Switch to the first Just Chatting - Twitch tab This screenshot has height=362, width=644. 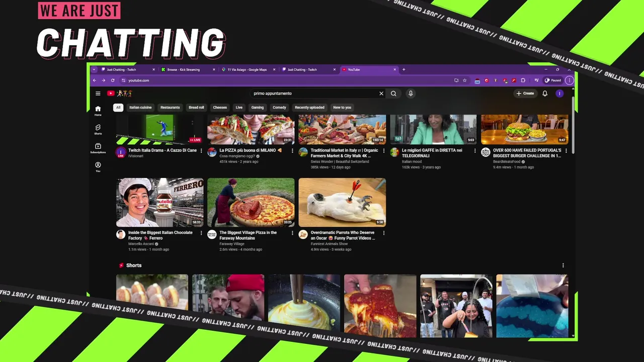(x=128, y=69)
